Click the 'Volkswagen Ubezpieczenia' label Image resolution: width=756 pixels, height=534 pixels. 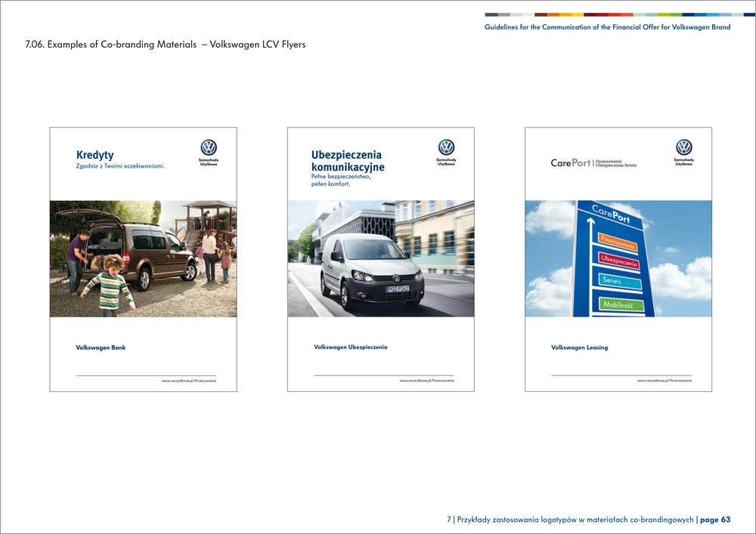tap(351, 347)
